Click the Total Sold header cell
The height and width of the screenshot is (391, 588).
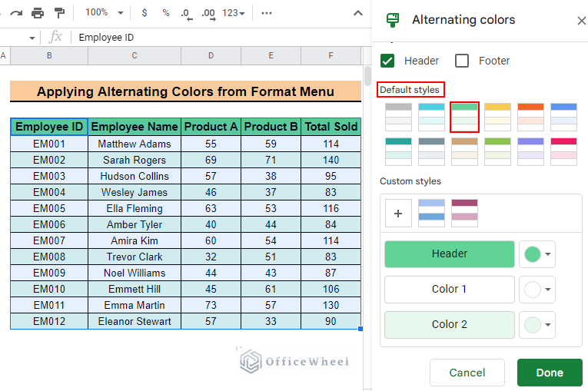[331, 127]
